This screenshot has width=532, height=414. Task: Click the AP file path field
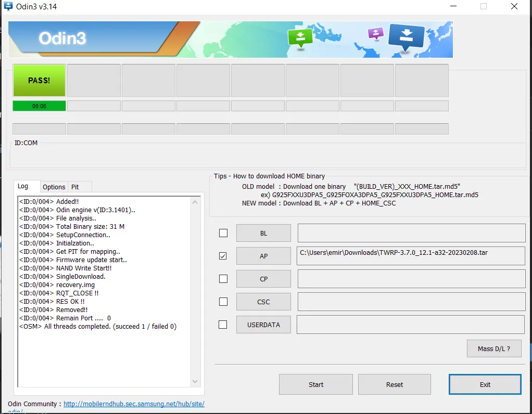pos(411,256)
